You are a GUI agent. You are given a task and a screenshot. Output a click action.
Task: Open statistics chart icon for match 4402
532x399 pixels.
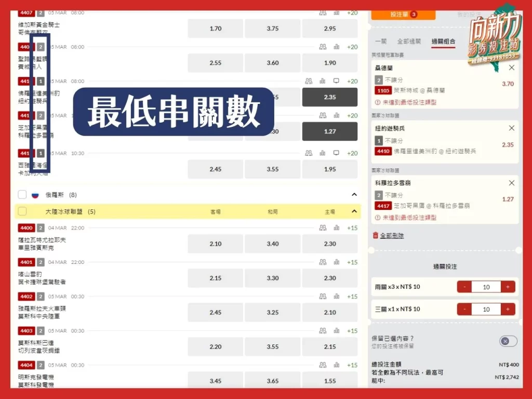click(x=337, y=297)
